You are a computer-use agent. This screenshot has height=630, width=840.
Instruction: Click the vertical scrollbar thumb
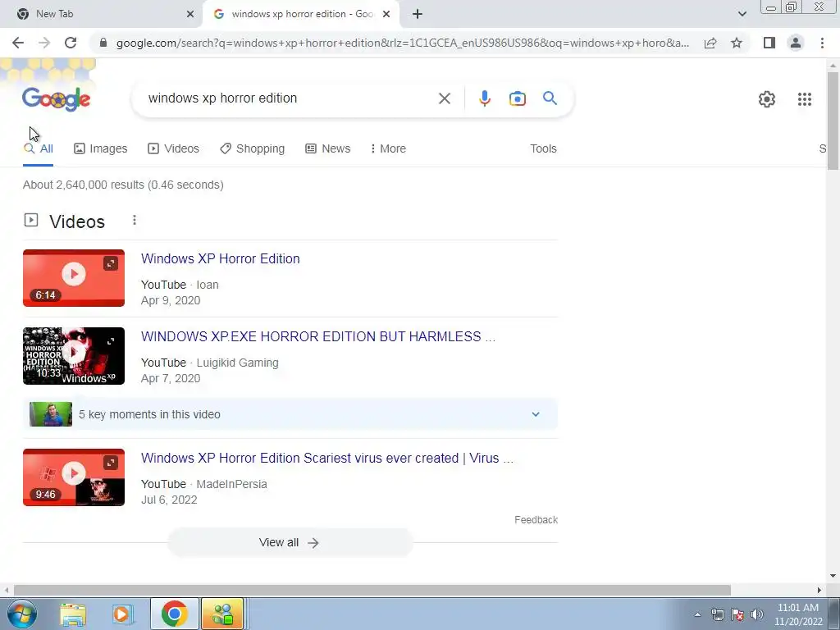tap(833, 121)
